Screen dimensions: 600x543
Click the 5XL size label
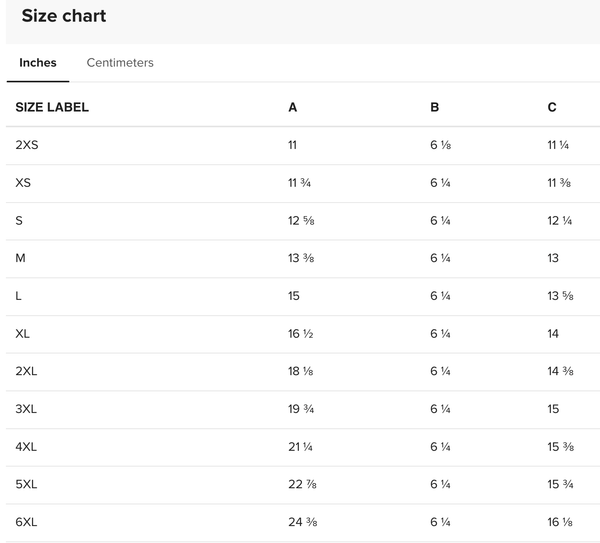(26, 484)
